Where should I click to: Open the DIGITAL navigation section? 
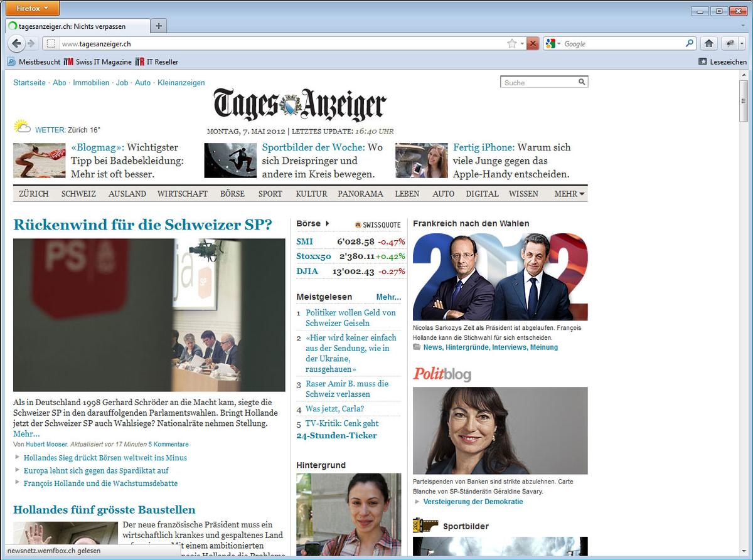pos(482,194)
